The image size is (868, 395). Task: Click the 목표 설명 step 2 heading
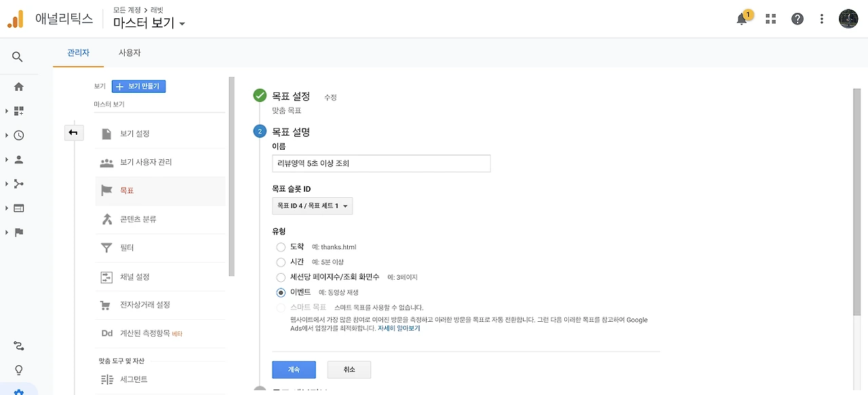point(291,132)
